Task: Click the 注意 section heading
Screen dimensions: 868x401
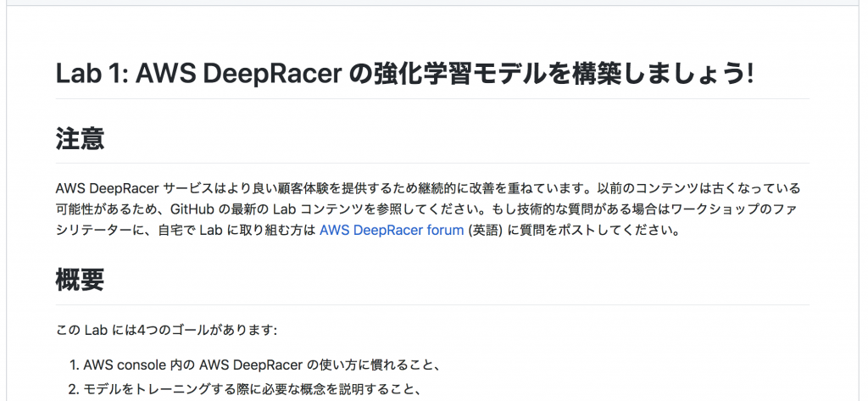Action: pos(80,138)
